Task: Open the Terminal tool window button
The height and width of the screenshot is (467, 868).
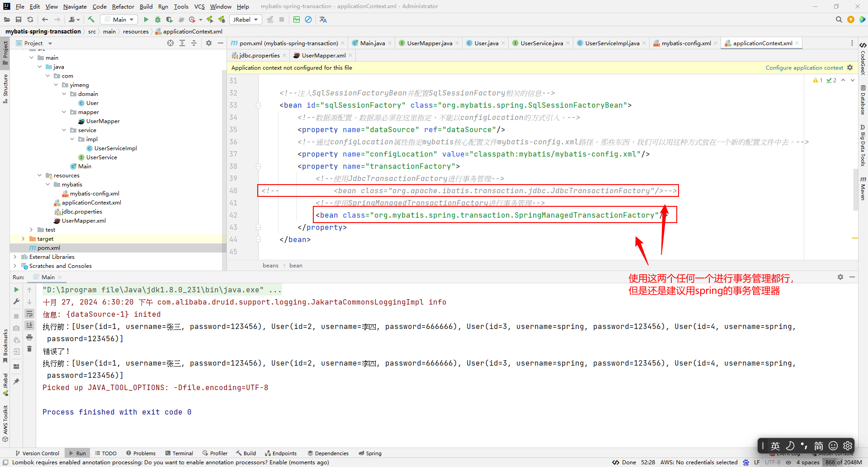Action: point(179,453)
